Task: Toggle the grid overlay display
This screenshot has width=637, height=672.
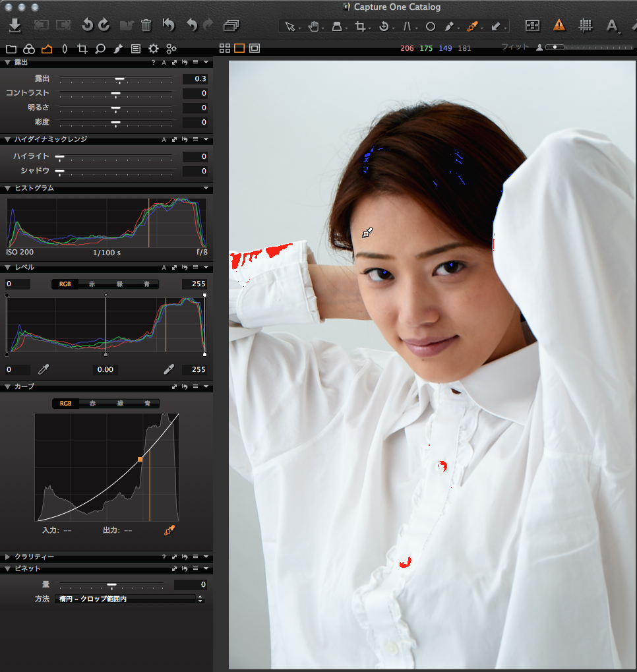Action: coord(585,26)
